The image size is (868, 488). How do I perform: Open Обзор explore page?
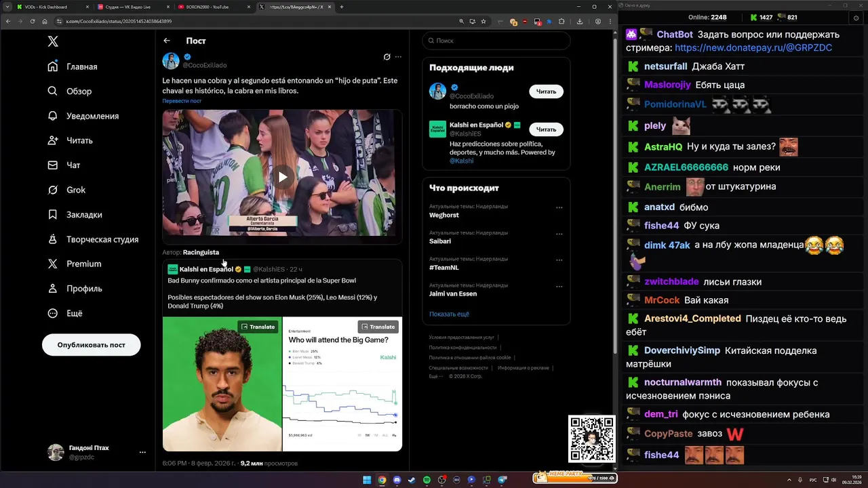[x=69, y=91]
